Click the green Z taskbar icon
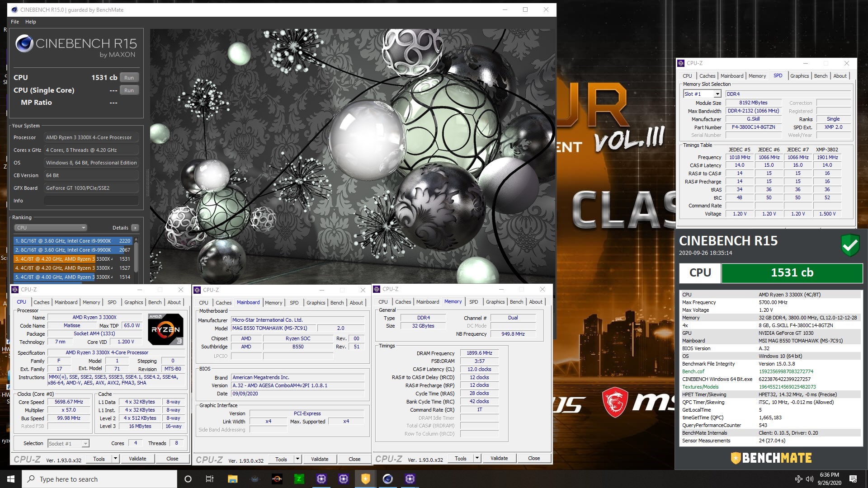This screenshot has width=868, height=488. click(x=299, y=479)
